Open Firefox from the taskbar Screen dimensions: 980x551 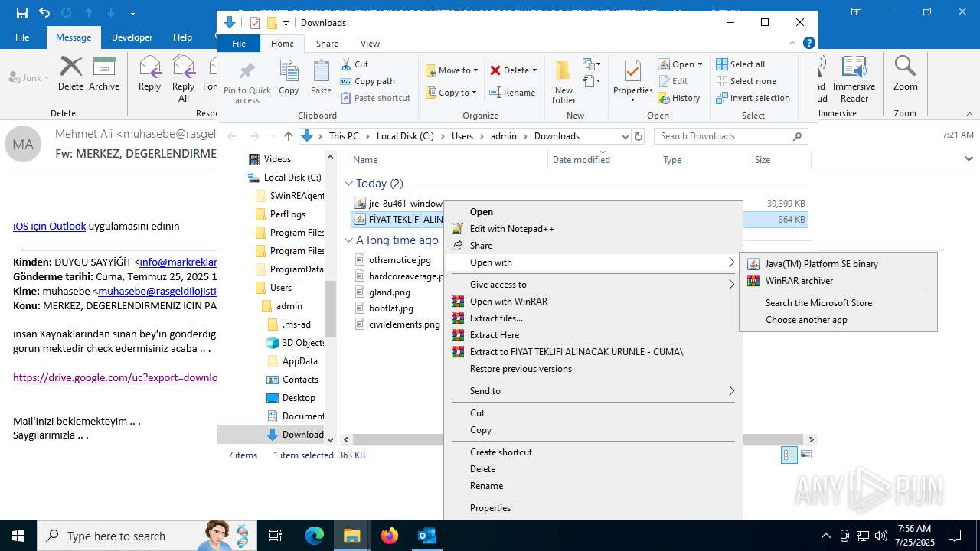390,536
